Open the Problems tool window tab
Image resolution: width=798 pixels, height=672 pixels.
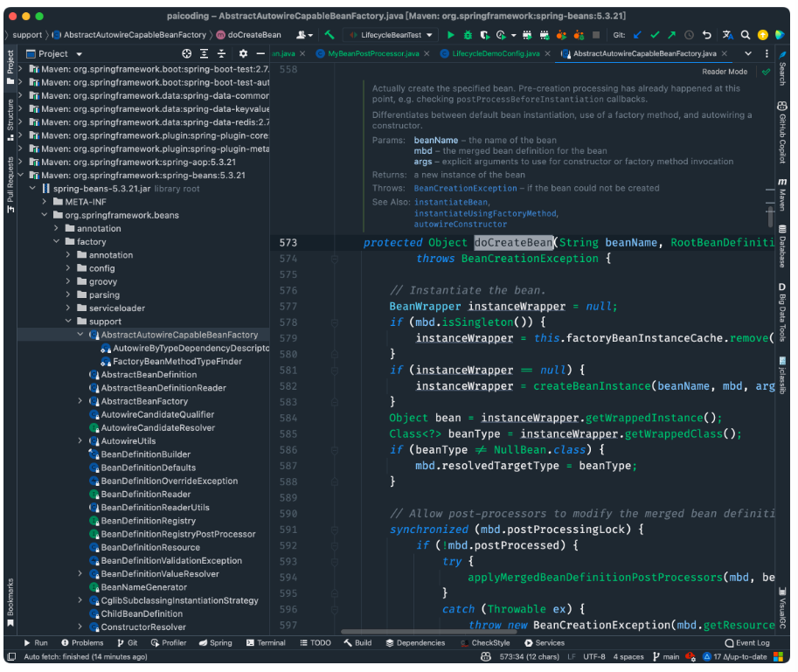(x=82, y=642)
